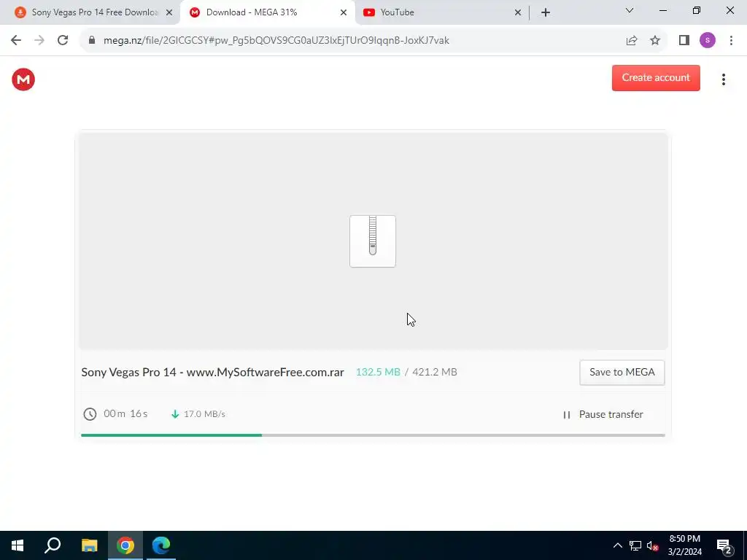Image resolution: width=747 pixels, height=560 pixels.
Task: Click the zip file preview icon
Action: 373,241
